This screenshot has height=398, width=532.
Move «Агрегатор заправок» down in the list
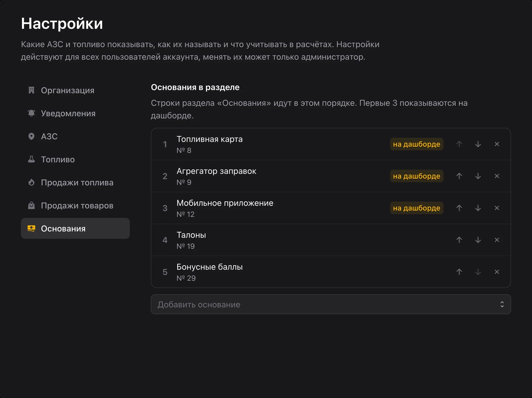478,176
